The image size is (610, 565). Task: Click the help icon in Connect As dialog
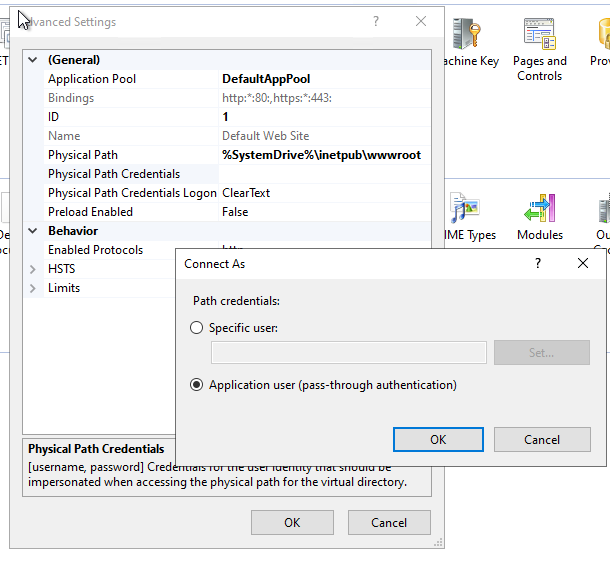[x=538, y=263]
